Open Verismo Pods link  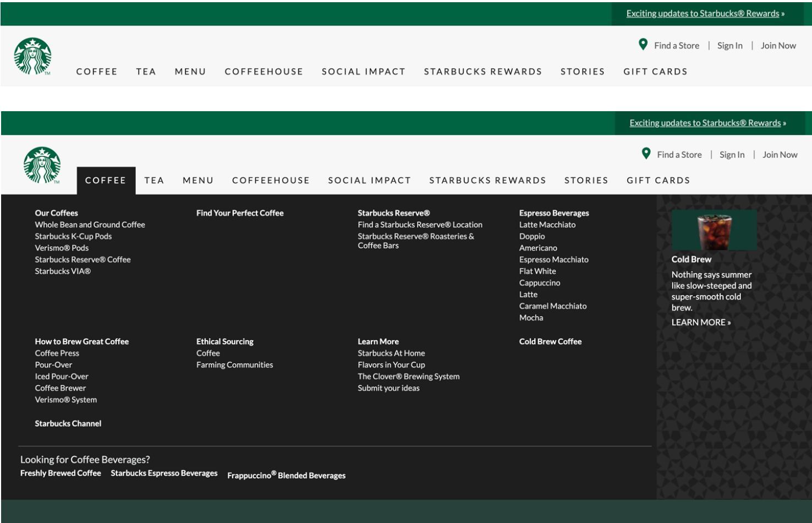[x=62, y=248]
